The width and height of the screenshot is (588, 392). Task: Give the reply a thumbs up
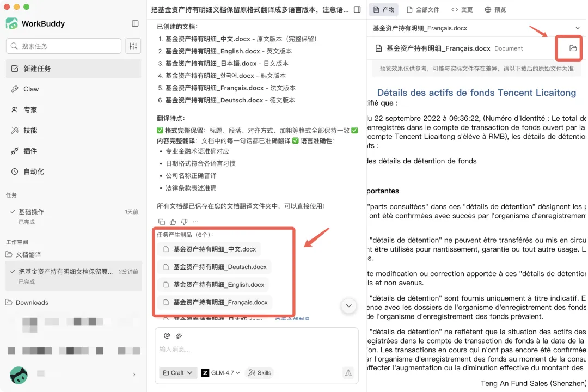pos(173,222)
